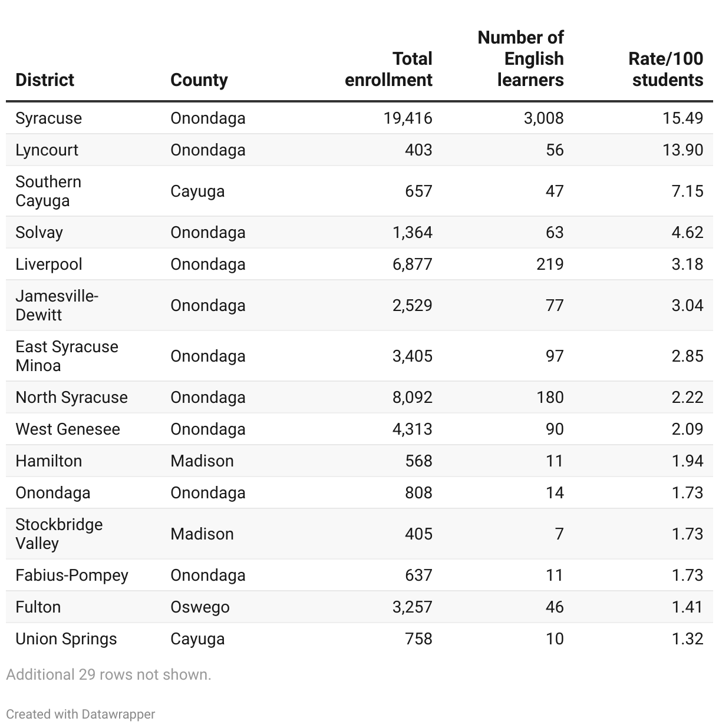Click Total enrollment column header
Image resolution: width=719 pixels, height=728 pixels.
(x=388, y=69)
